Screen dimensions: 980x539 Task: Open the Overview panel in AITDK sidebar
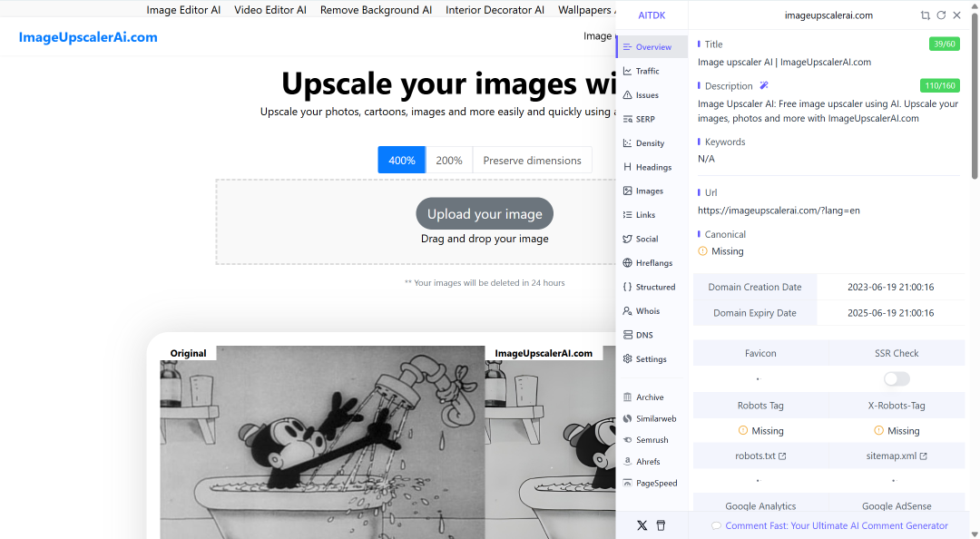(652, 47)
